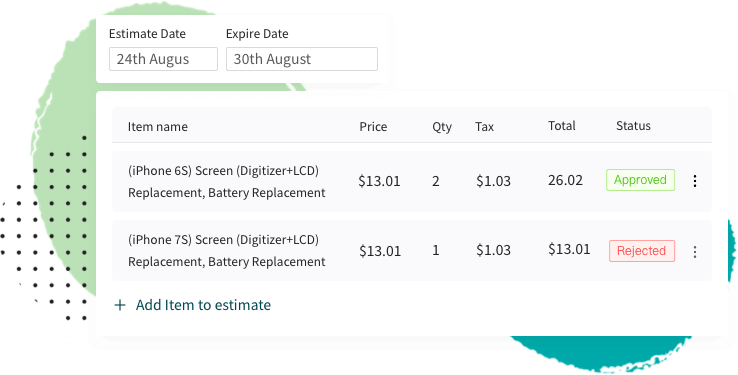Click the plus icon to add item
The height and width of the screenshot is (375, 738).
coord(120,305)
